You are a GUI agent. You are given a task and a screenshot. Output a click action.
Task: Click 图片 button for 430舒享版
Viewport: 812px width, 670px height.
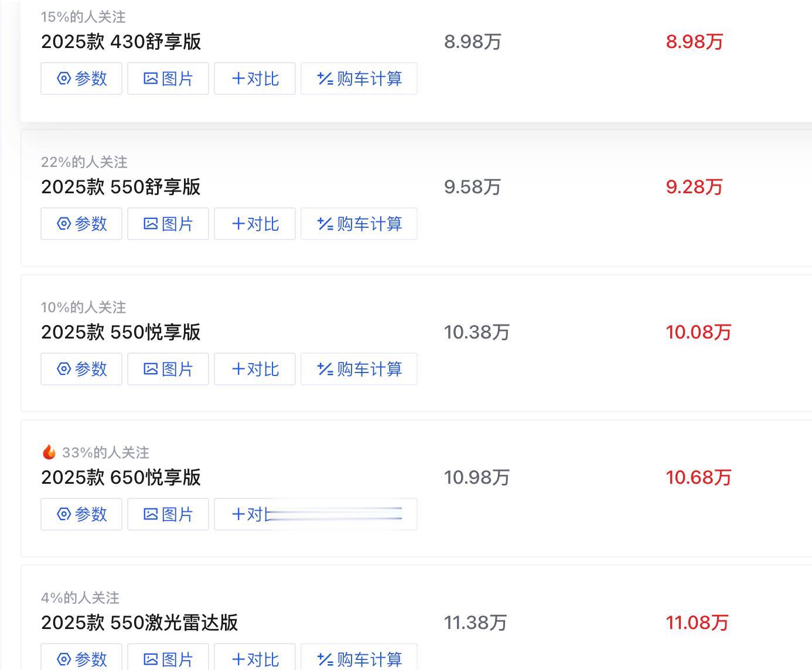(x=168, y=78)
